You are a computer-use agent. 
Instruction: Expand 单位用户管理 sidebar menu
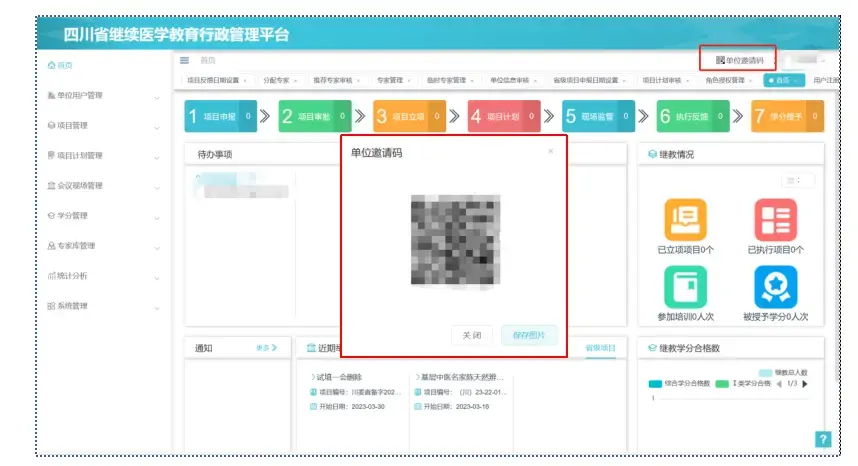click(x=103, y=96)
